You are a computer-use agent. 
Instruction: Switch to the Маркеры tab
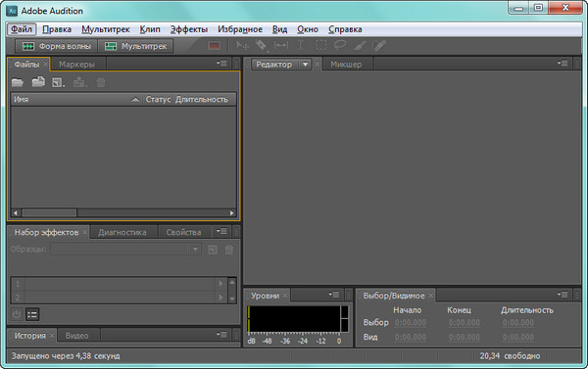[76, 65]
